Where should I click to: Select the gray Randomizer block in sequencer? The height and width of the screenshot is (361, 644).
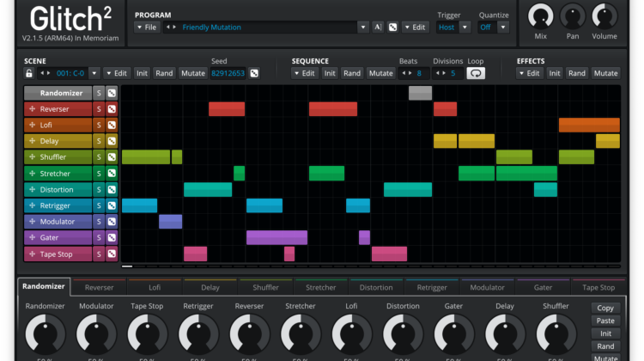click(420, 93)
